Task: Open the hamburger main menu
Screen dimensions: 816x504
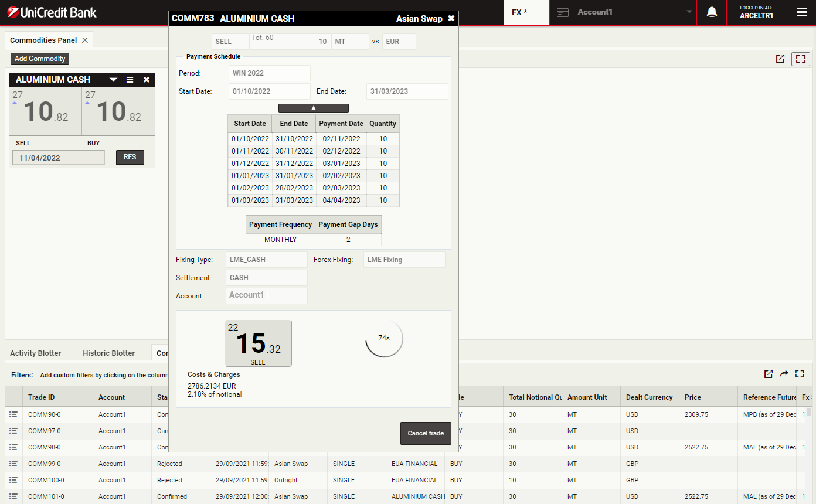Action: pos(801,12)
